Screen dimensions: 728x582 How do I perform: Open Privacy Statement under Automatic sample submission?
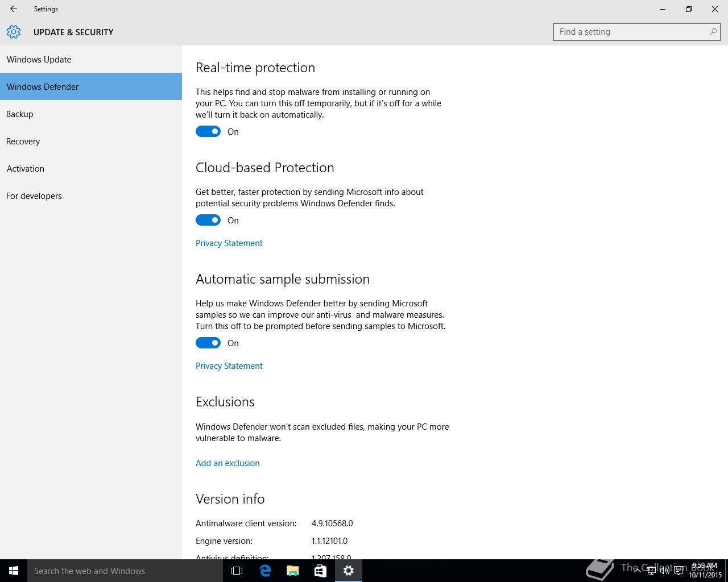229,366
